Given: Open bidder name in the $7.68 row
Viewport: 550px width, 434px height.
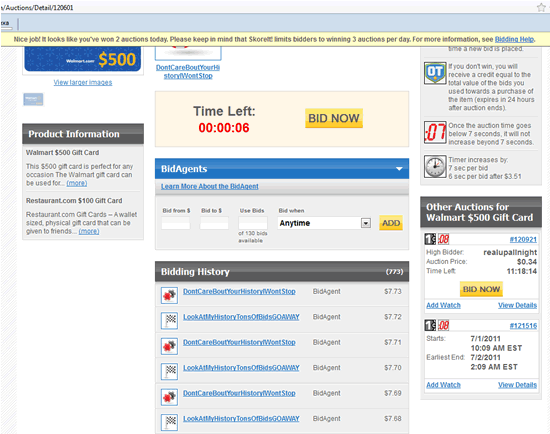Looking at the screenshot, I should point(241,419).
